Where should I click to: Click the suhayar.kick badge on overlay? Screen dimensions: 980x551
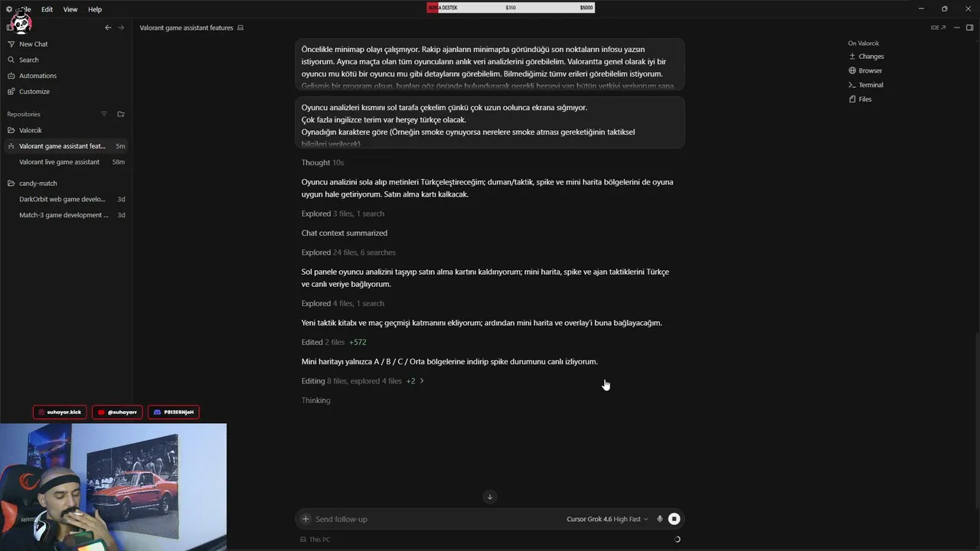pos(60,412)
